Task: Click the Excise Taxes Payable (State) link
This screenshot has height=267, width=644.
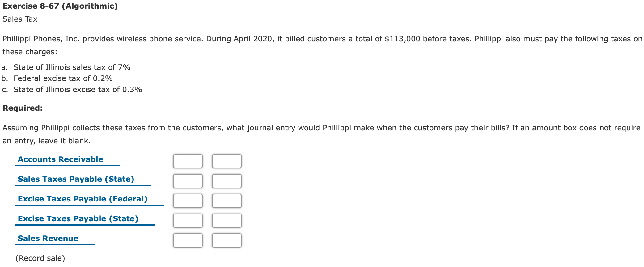Action: (x=78, y=218)
